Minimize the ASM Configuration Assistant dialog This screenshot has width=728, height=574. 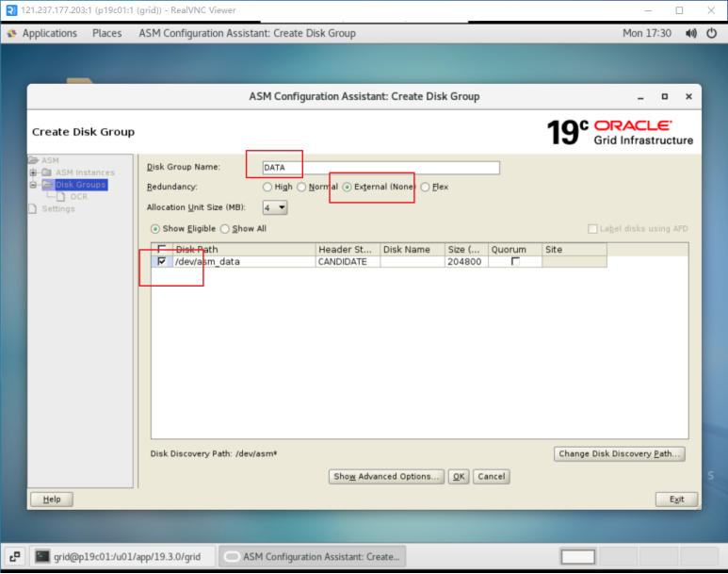point(640,97)
